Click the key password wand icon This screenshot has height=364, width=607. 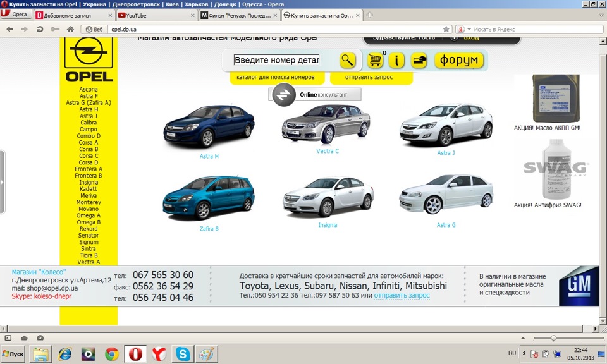pos(54,30)
